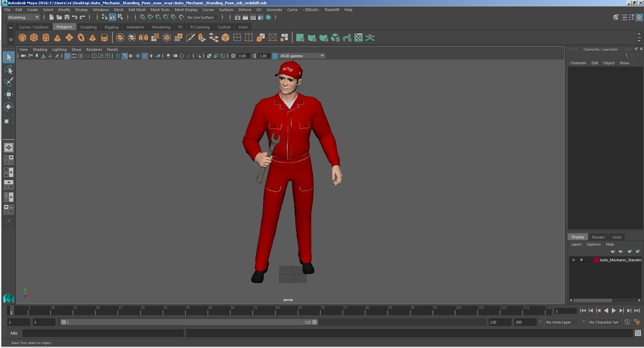This screenshot has height=348, width=644.
Task: Create a polygon sphere from shelf
Action: [x=22, y=38]
